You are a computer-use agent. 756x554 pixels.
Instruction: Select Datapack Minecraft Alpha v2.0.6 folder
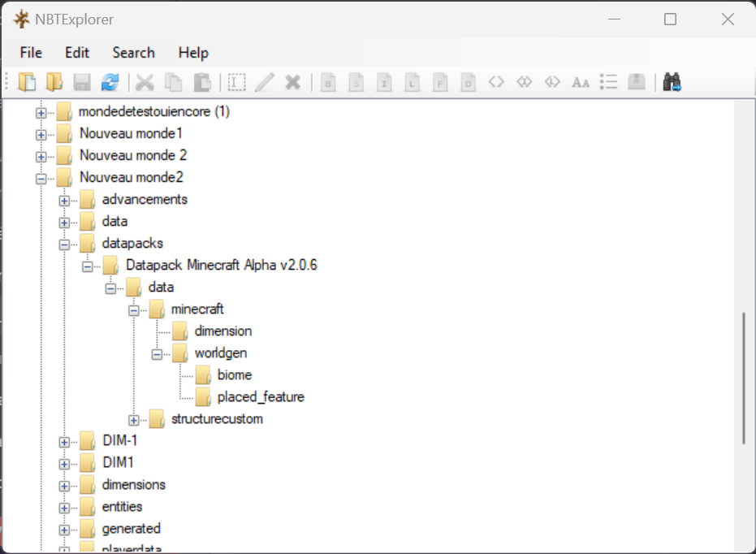(x=221, y=265)
